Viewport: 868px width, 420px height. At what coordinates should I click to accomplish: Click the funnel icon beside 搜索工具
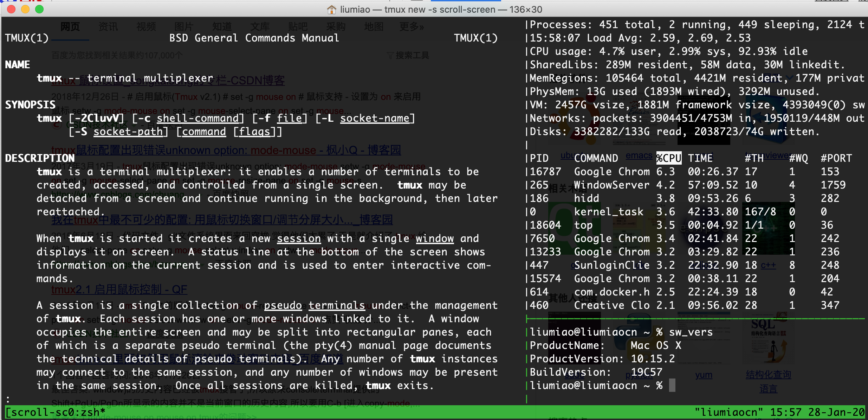[x=390, y=55]
